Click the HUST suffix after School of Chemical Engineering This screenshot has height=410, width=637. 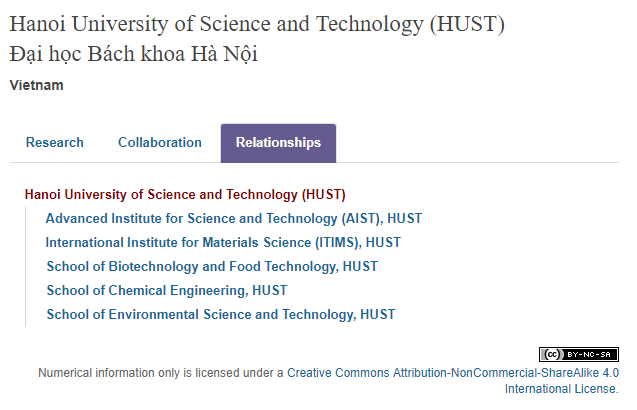270,290
